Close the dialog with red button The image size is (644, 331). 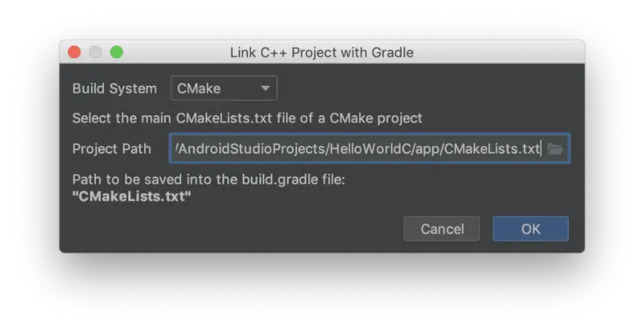click(x=74, y=52)
